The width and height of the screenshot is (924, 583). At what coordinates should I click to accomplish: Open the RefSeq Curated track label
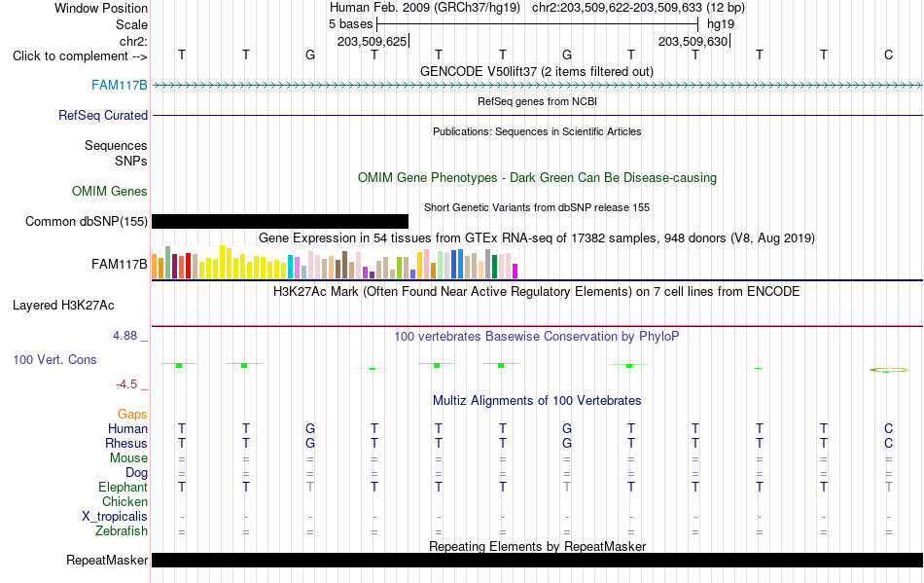coord(102,115)
